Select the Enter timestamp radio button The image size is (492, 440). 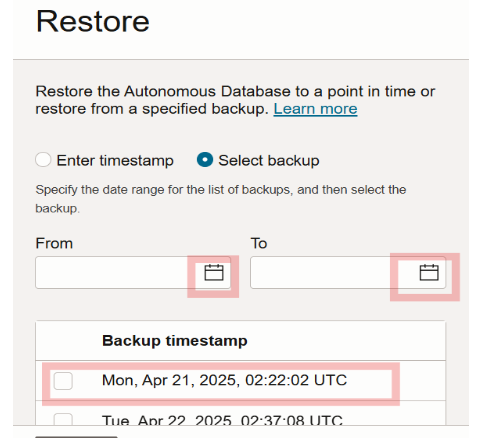(x=43, y=160)
